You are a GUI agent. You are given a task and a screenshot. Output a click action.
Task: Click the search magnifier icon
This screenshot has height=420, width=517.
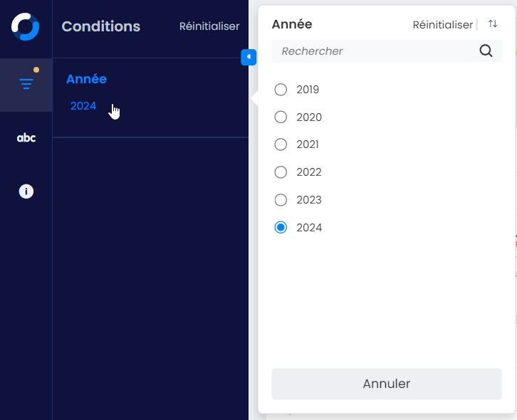pyautogui.click(x=486, y=51)
